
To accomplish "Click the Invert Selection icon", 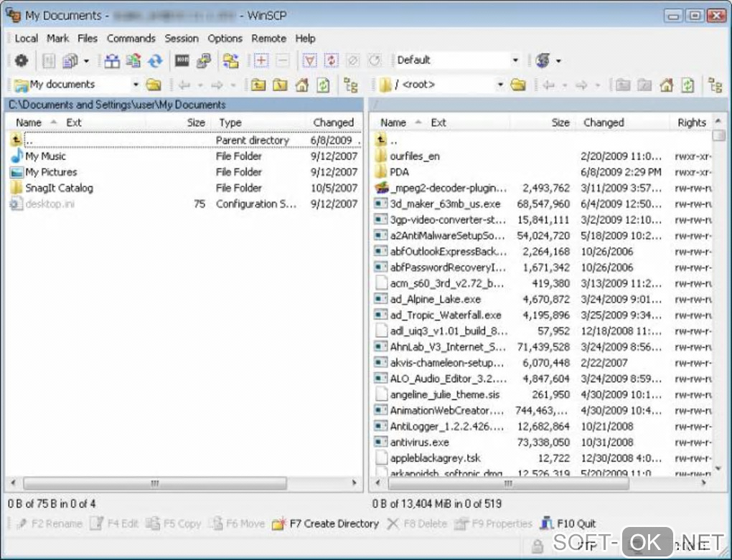I will point(332,61).
